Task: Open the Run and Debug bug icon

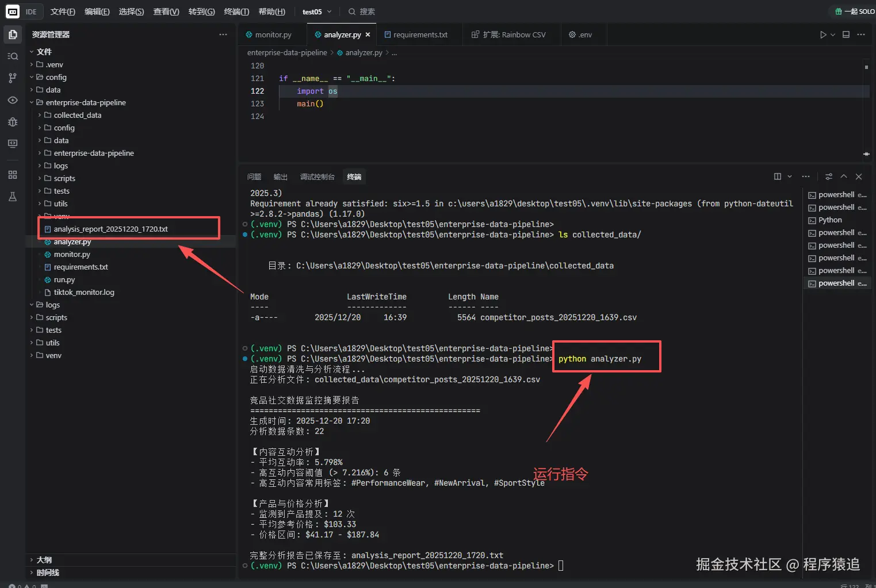Action: click(13, 122)
